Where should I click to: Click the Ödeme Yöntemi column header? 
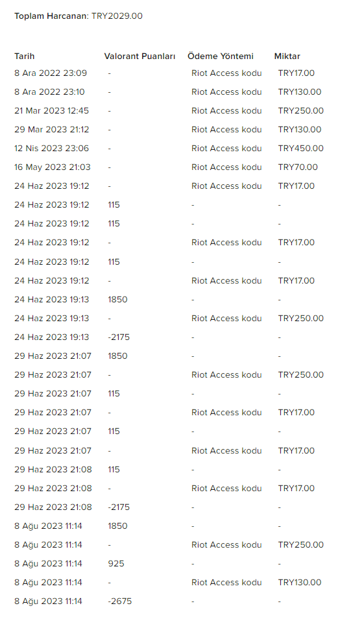tap(221, 56)
